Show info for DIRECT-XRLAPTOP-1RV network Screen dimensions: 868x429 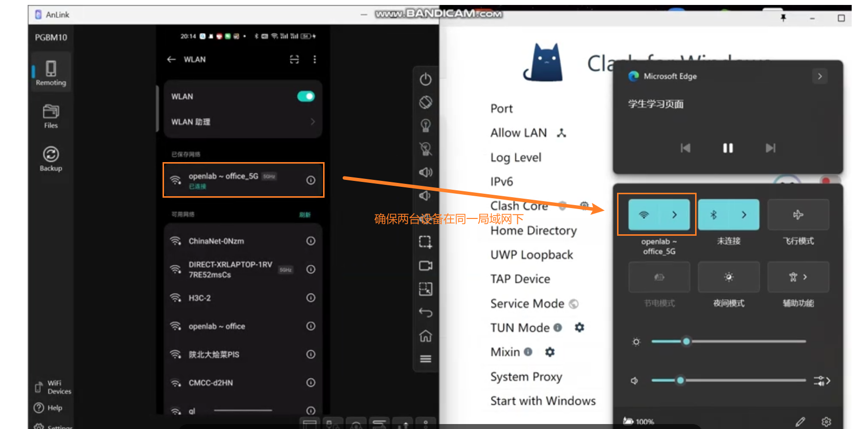pos(311,269)
